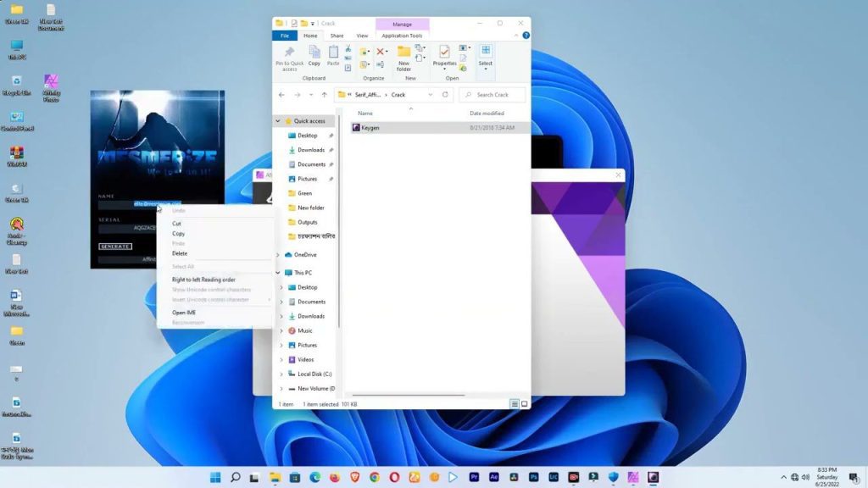Screen dimensions: 868x488
Task: Switch to the View ribbon tab
Action: [363, 36]
